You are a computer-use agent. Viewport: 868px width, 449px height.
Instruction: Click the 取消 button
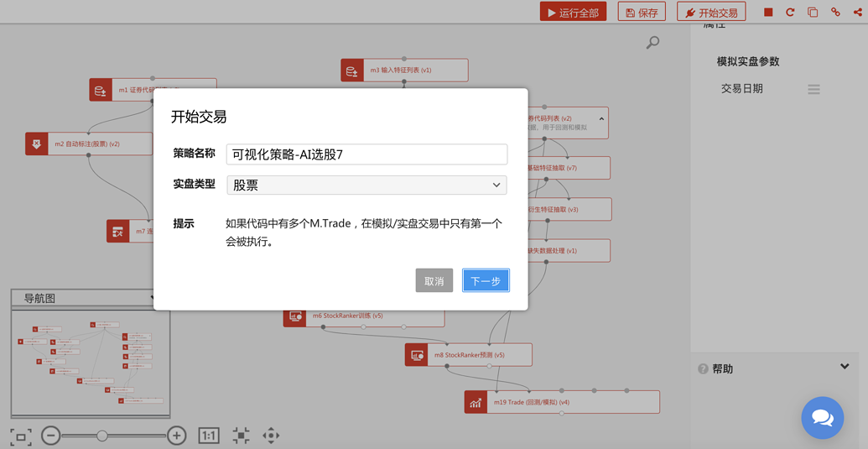tap(434, 280)
